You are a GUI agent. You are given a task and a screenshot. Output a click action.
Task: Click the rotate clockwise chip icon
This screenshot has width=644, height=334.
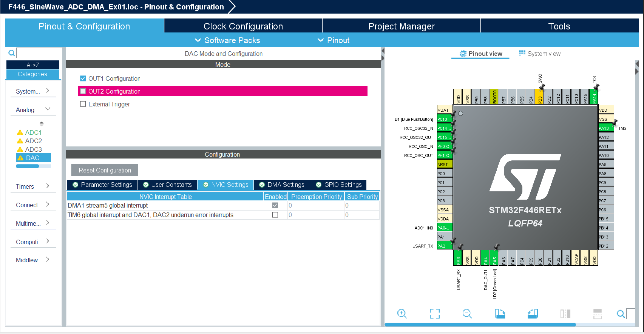tap(500, 314)
